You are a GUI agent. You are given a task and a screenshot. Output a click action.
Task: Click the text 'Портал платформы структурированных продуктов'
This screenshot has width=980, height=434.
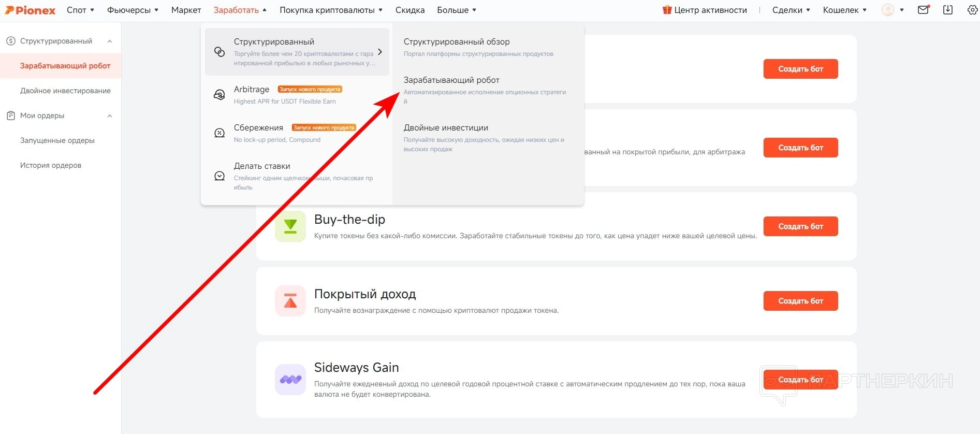[x=478, y=54]
